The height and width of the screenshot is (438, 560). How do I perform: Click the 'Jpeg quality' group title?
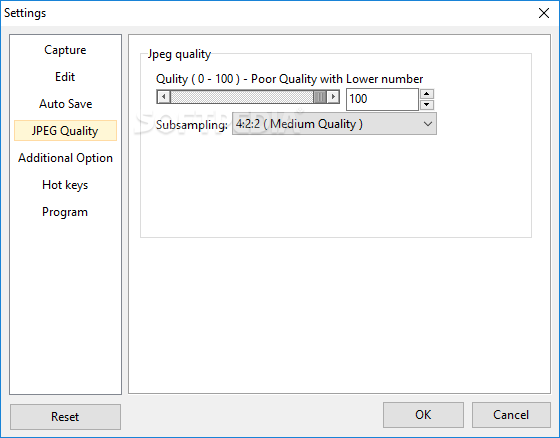(x=179, y=54)
